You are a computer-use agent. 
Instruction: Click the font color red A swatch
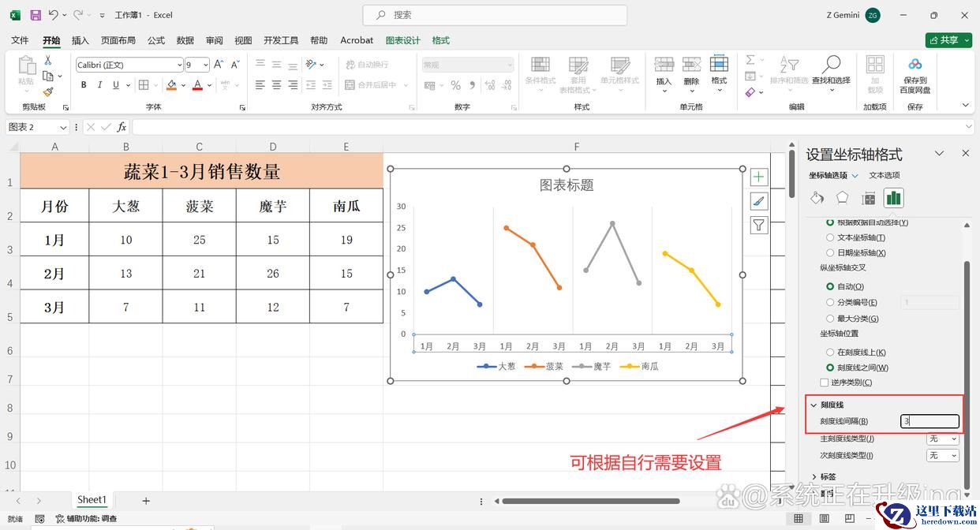(197, 85)
